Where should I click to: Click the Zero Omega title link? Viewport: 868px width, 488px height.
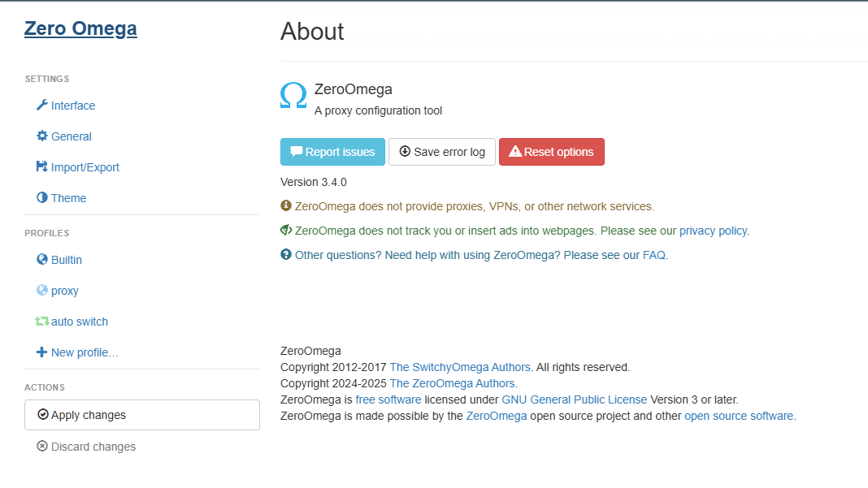80,28
